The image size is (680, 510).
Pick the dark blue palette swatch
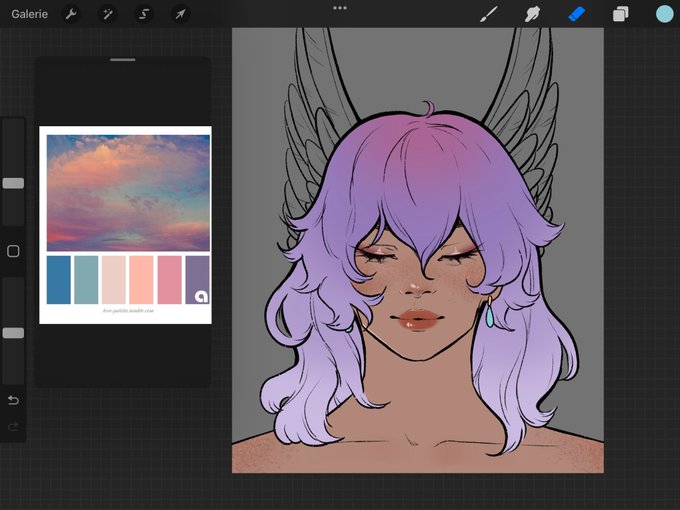[59, 280]
